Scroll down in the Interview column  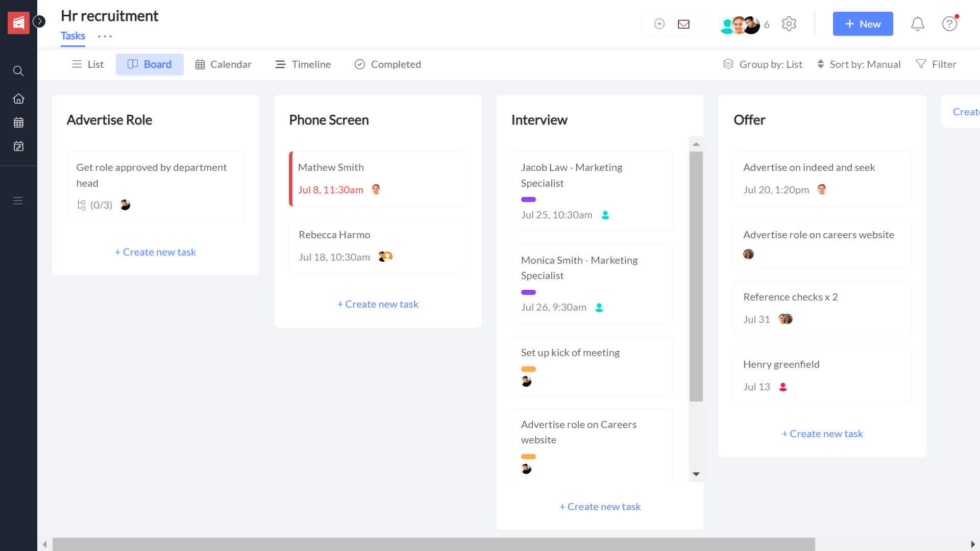tap(697, 474)
